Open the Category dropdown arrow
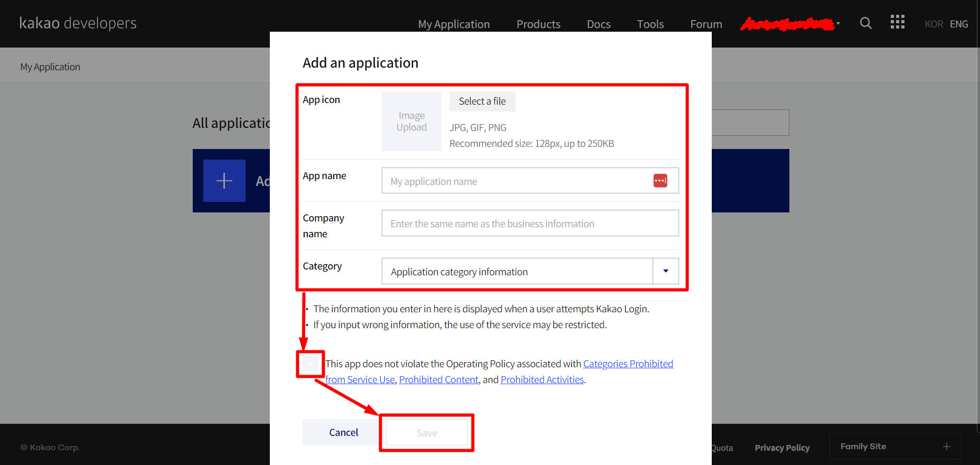980x465 pixels. click(665, 271)
